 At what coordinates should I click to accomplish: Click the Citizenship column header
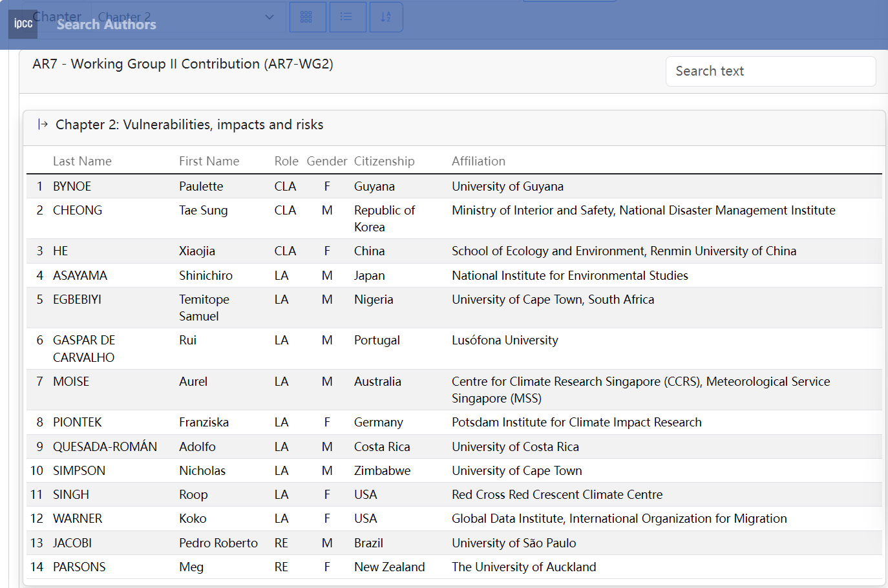384,162
